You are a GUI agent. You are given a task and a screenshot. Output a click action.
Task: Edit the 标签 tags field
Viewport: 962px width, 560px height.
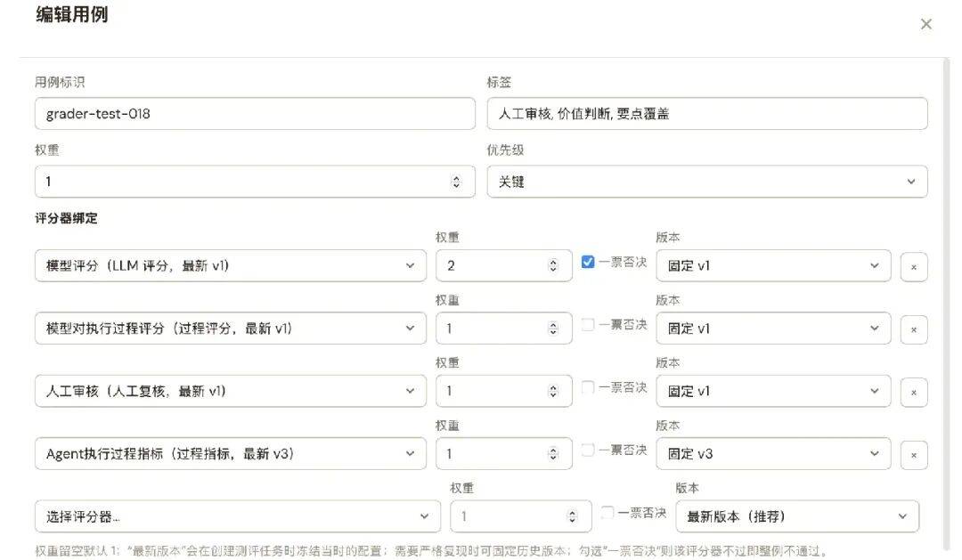[x=706, y=113]
